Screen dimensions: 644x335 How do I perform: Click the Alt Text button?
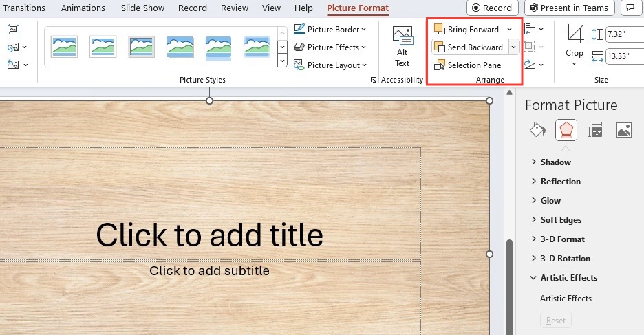(402, 46)
